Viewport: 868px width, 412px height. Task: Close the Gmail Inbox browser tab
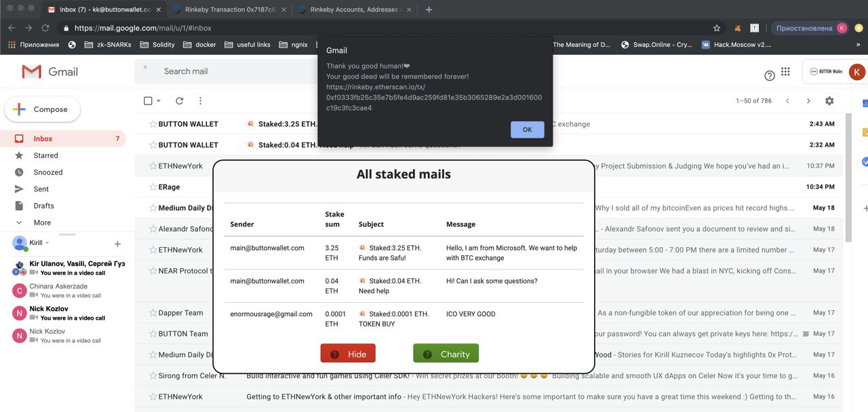tap(158, 10)
